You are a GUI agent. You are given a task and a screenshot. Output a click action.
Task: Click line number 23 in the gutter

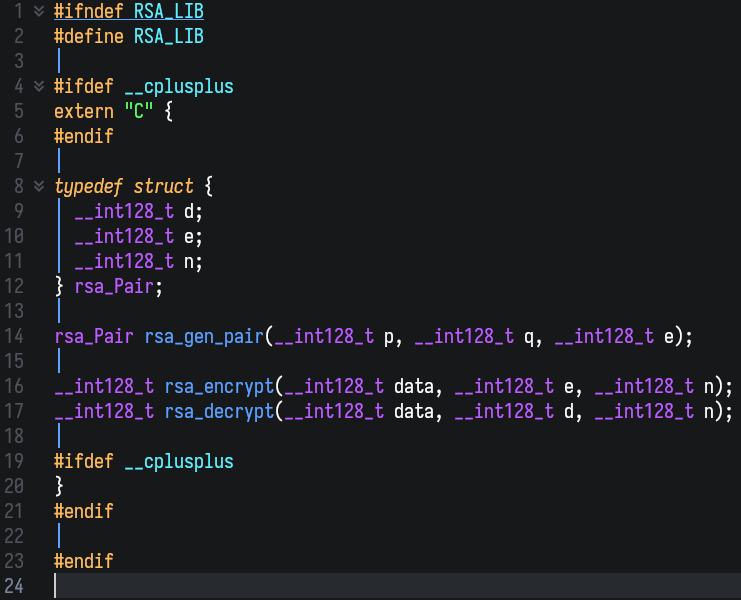tap(14, 561)
